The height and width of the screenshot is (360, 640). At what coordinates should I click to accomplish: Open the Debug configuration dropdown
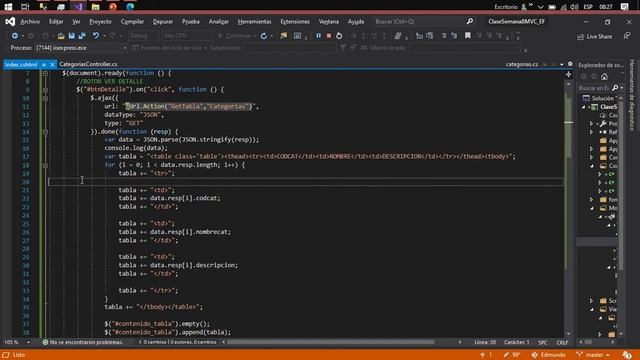tap(143, 36)
